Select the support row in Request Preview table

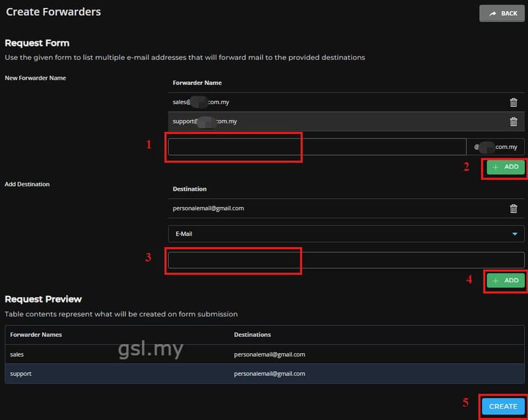click(x=265, y=374)
